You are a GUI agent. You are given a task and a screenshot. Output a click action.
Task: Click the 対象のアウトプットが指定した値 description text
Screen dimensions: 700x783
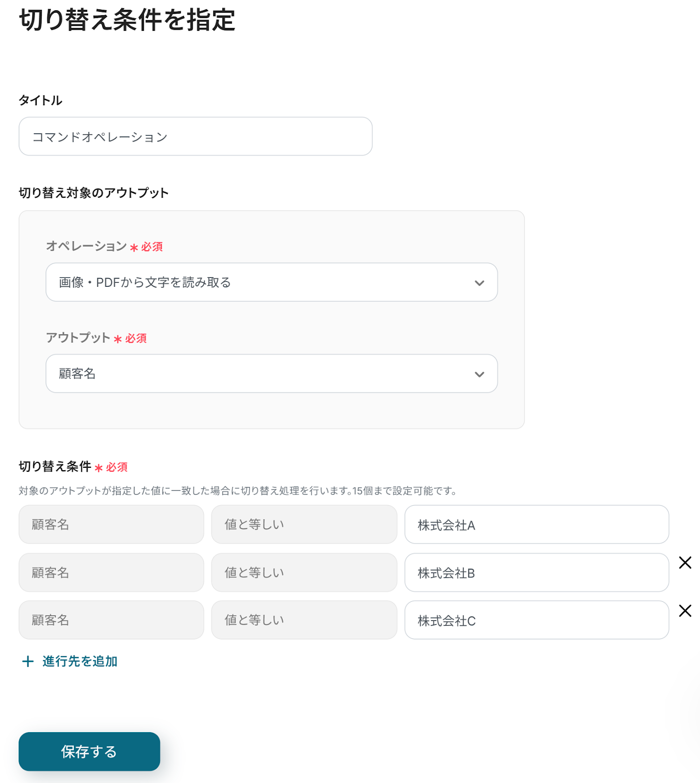coord(238,491)
